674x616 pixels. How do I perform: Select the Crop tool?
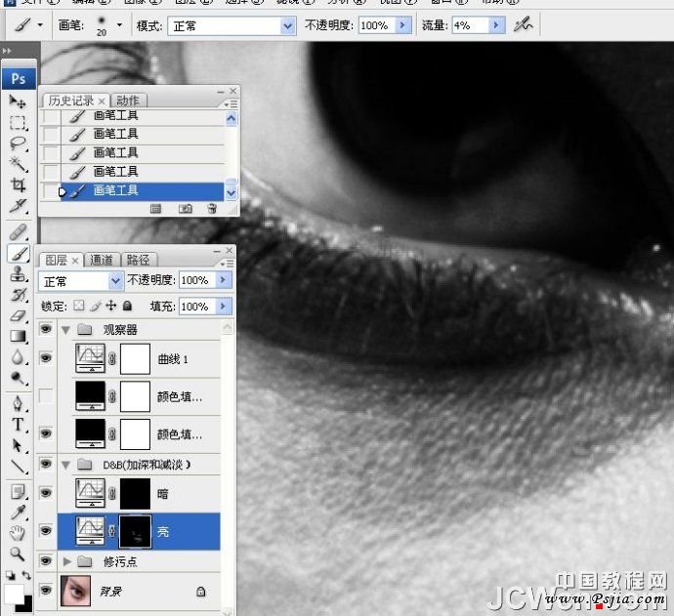[18, 185]
